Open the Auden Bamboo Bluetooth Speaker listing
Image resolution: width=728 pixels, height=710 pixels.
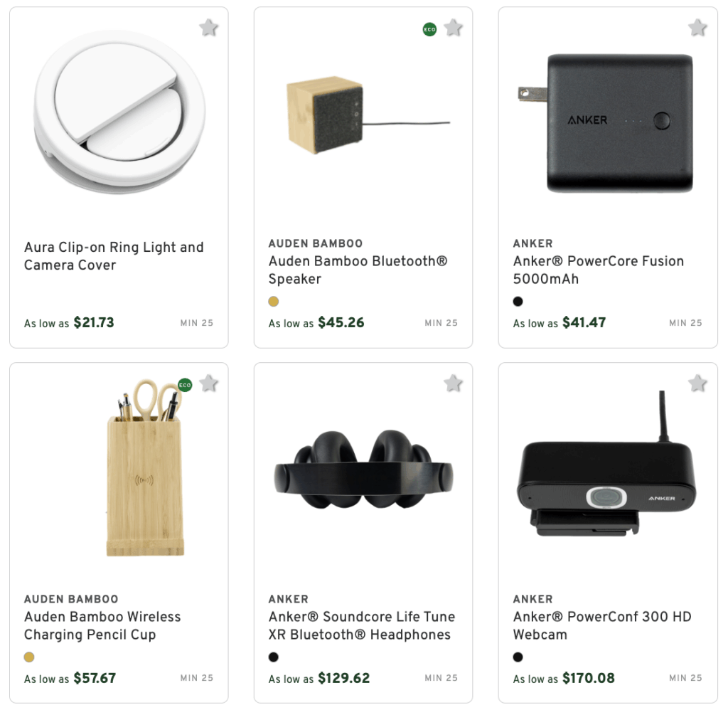pyautogui.click(x=358, y=270)
